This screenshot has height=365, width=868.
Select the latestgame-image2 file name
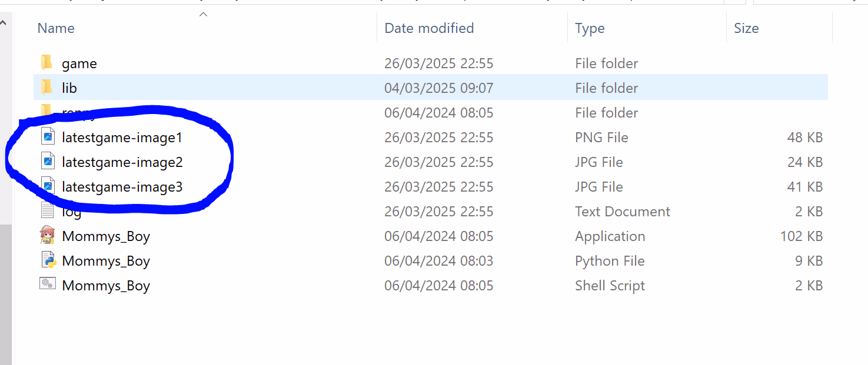click(122, 162)
